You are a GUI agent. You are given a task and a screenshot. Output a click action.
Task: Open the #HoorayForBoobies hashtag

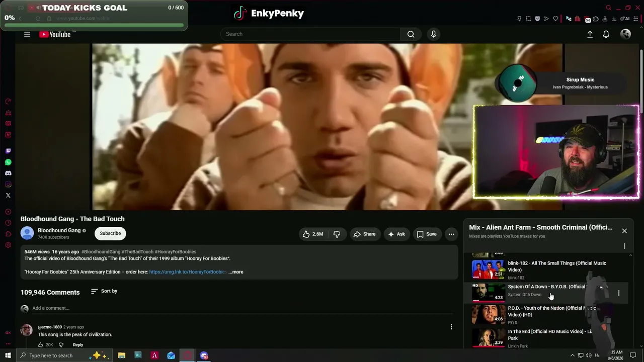[x=176, y=252]
